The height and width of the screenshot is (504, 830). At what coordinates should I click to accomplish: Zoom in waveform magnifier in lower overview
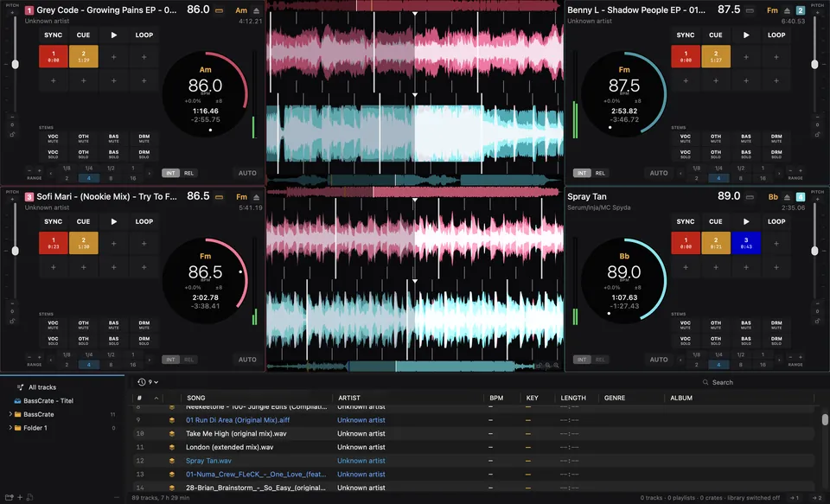556,366
